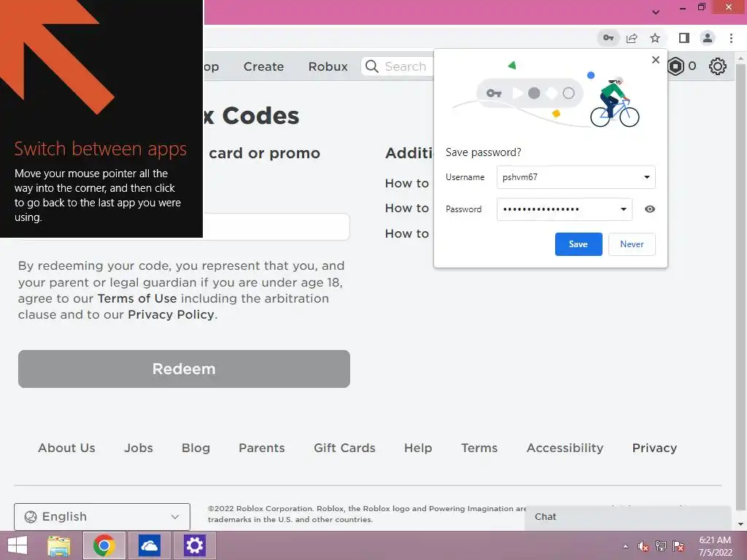This screenshot has height=560, width=747.
Task: Open File Explorer from the taskbar
Action: point(59,545)
